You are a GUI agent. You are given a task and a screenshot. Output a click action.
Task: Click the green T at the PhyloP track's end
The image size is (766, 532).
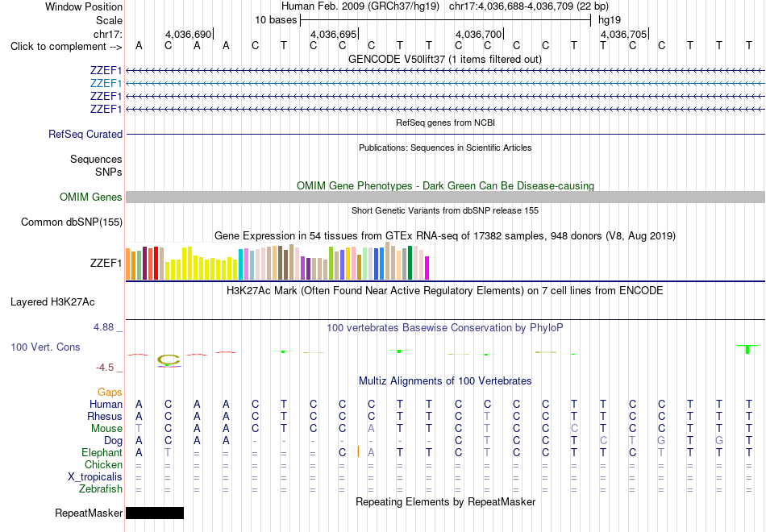[747, 349]
